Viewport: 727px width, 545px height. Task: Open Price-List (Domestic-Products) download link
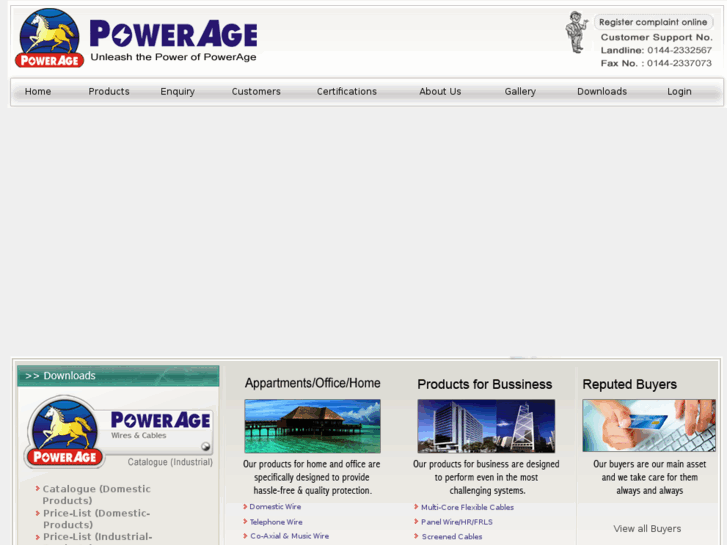96,519
